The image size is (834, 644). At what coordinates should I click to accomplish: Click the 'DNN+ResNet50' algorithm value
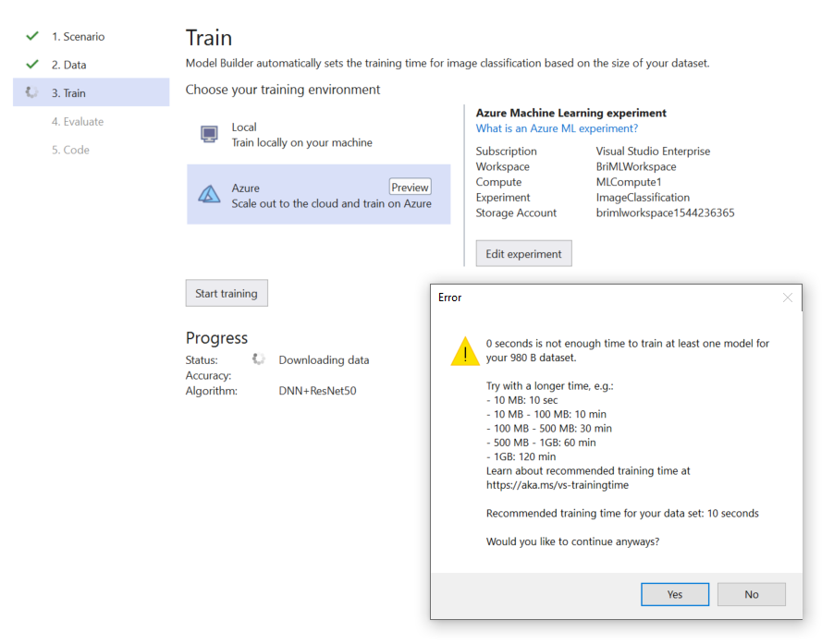coord(317,391)
